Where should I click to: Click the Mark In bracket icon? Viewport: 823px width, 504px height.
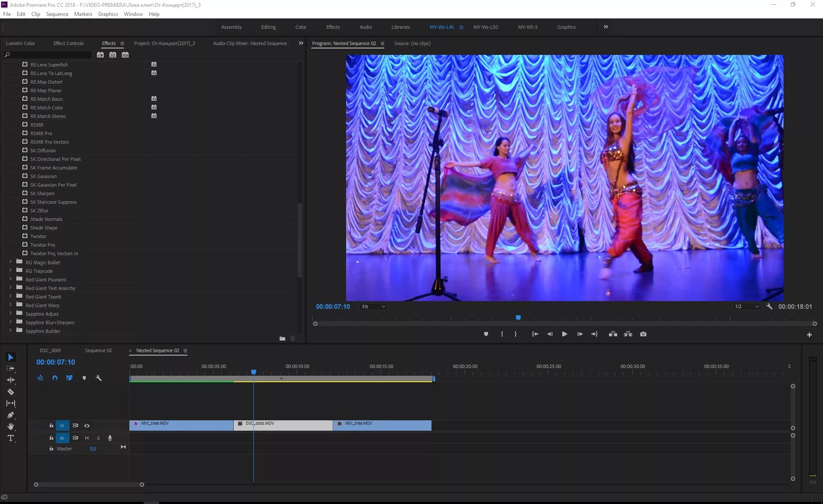[x=502, y=334]
